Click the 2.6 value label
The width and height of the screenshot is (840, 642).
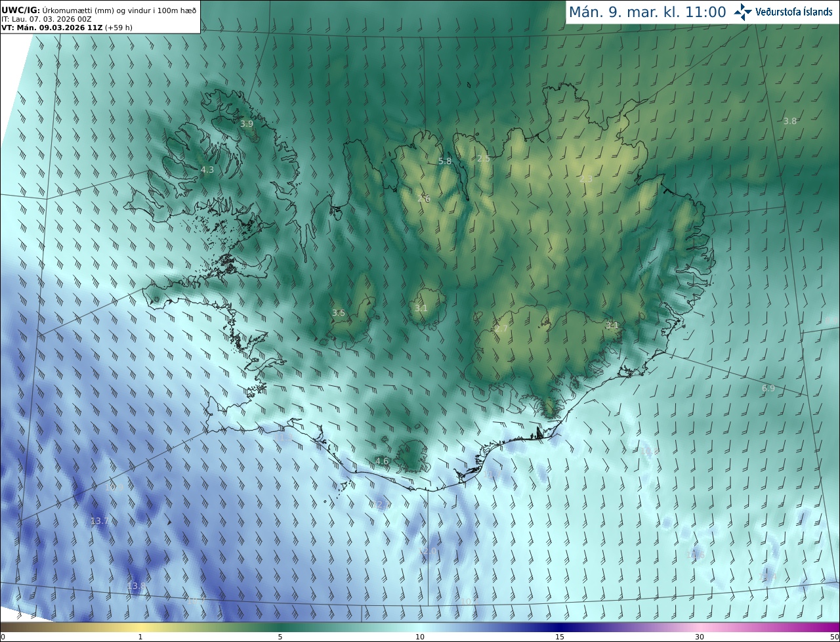point(424,198)
